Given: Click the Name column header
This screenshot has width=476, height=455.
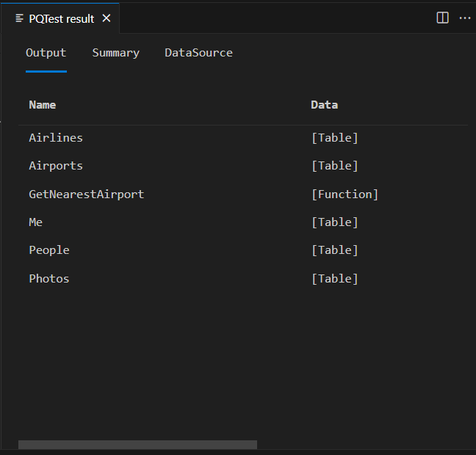Looking at the screenshot, I should pyautogui.click(x=42, y=105).
